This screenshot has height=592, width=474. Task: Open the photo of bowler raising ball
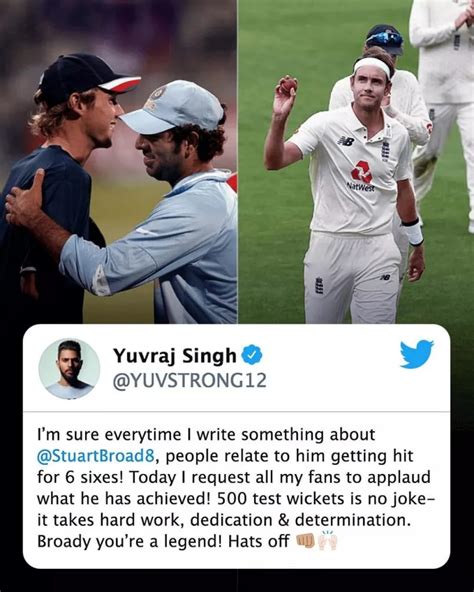(356, 162)
